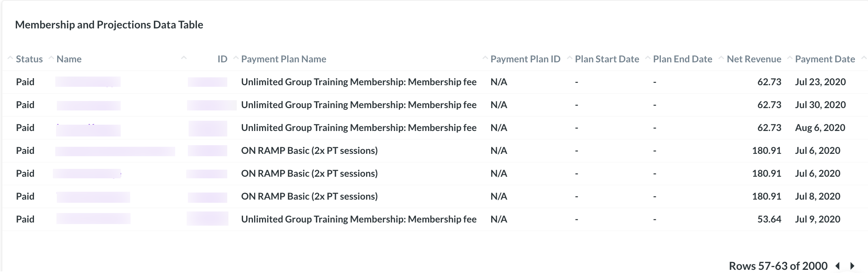Click the Jul 8, 2020 date cell
The width and height of the screenshot is (868, 273).
(817, 196)
